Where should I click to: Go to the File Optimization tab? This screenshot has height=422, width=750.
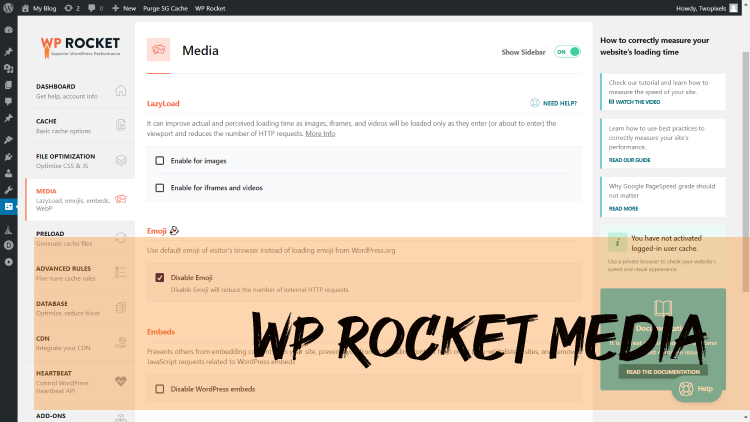pyautogui.click(x=80, y=161)
